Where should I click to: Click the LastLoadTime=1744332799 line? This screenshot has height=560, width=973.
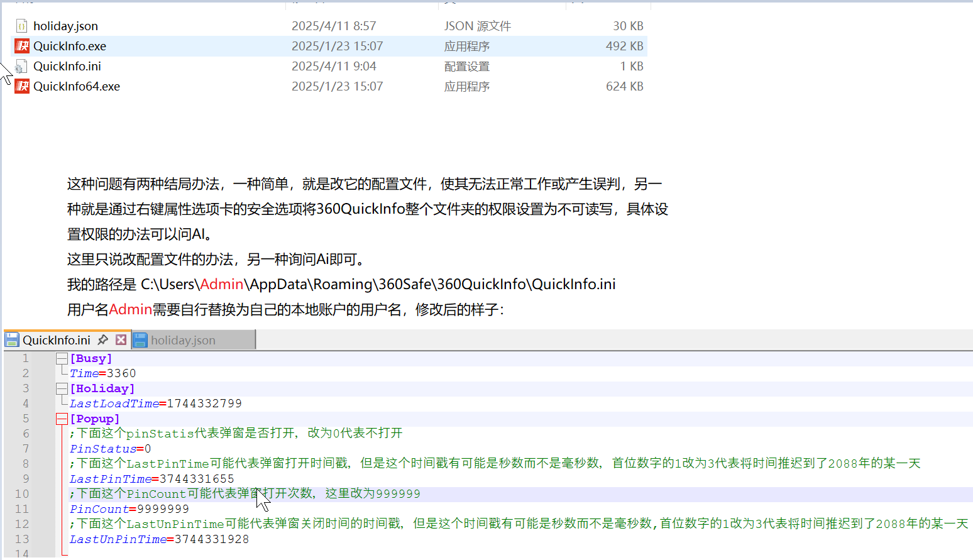coord(156,404)
